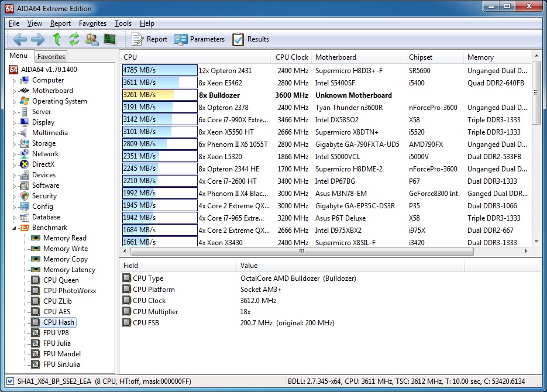Screen dimensions: 547x392
Task: Select the Multimedia speaker icon
Action: [x=24, y=133]
